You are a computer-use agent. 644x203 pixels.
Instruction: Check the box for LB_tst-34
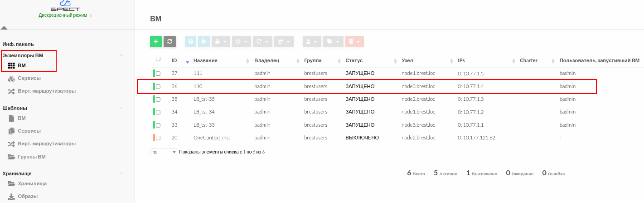click(x=158, y=112)
